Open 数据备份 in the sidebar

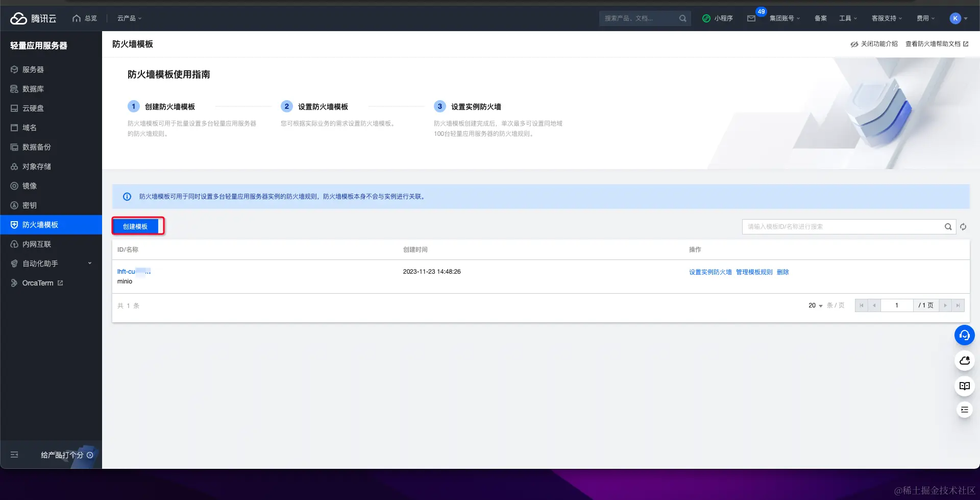tap(51, 147)
